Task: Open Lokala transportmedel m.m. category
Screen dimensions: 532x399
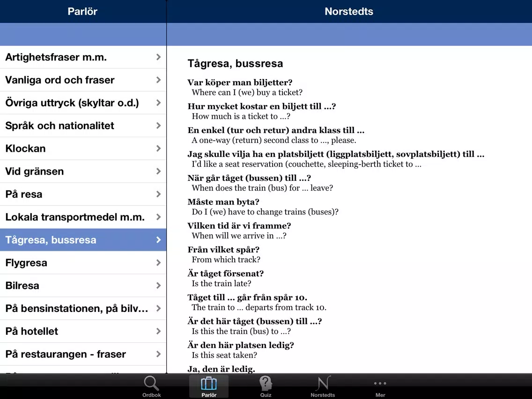Action: 83,217
